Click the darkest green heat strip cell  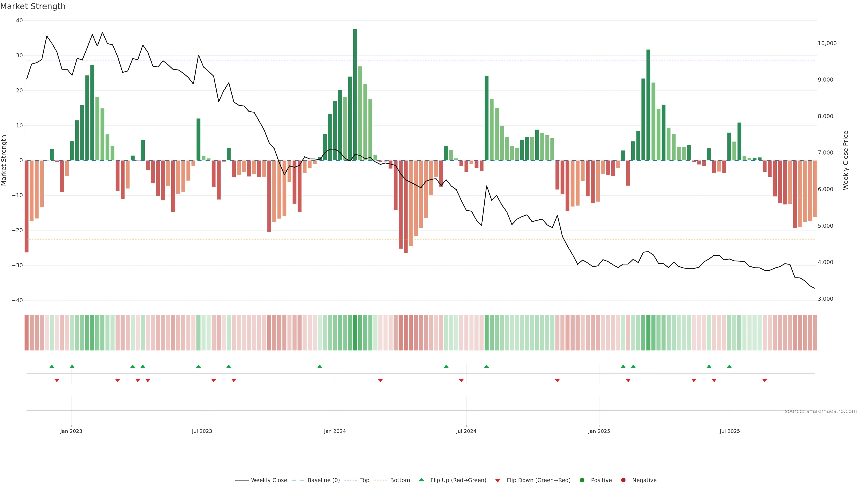[355, 333]
